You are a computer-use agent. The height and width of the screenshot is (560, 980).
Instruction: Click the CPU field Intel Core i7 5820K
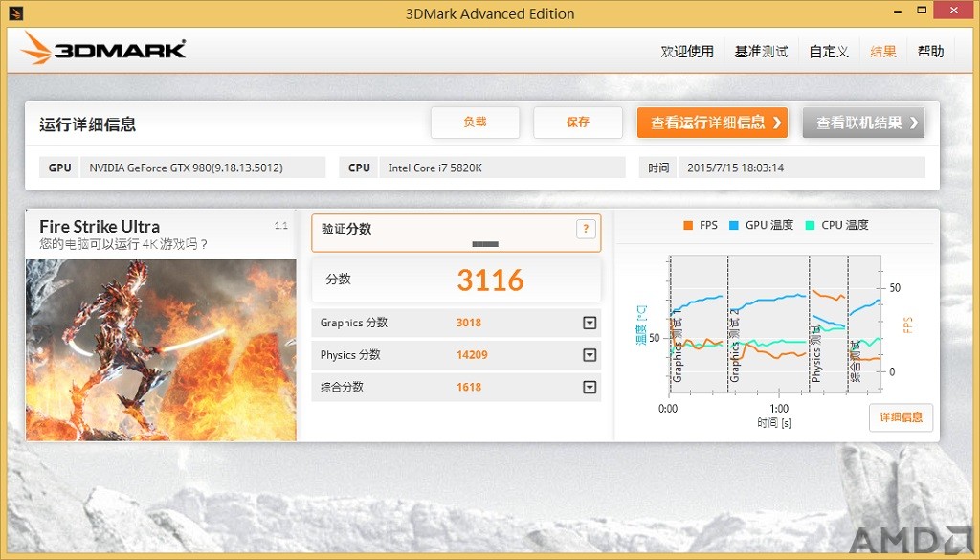[x=501, y=168]
